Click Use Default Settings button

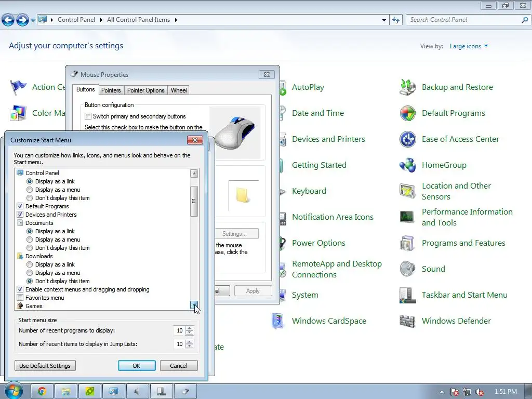pyautogui.click(x=45, y=366)
